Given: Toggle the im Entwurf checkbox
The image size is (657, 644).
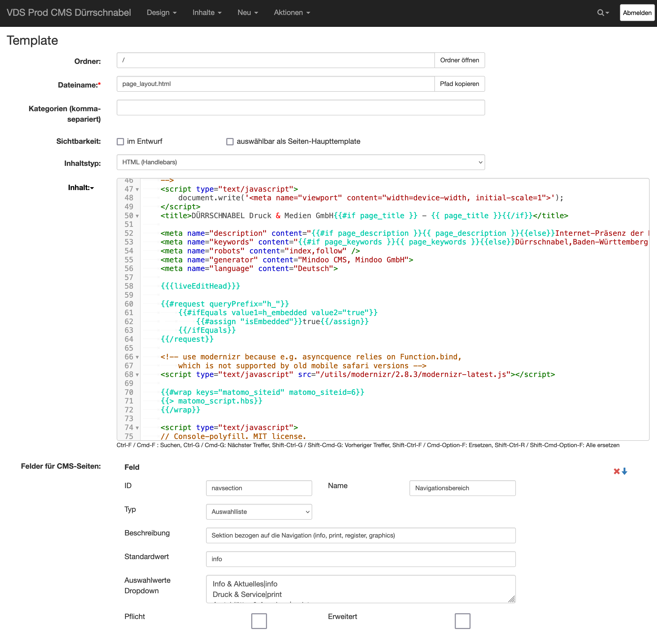Looking at the screenshot, I should tap(120, 142).
